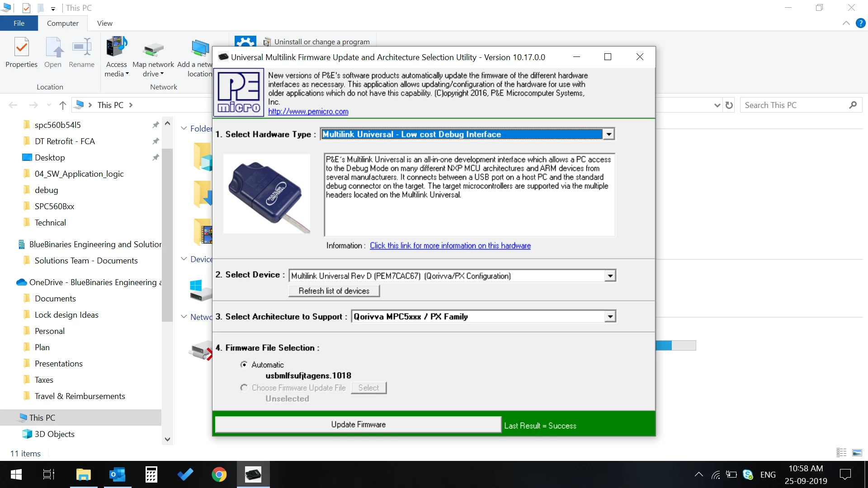This screenshot has height=488, width=868.
Task: Click the drive usage bar behind the dialog
Action: 676,346
